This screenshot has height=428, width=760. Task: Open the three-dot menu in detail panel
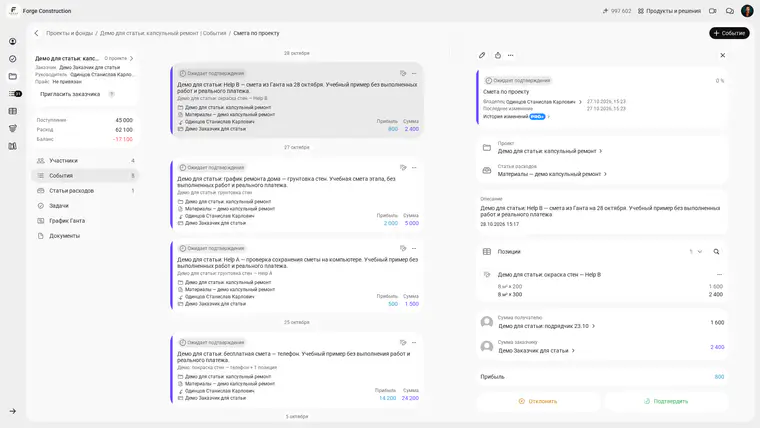tap(510, 55)
